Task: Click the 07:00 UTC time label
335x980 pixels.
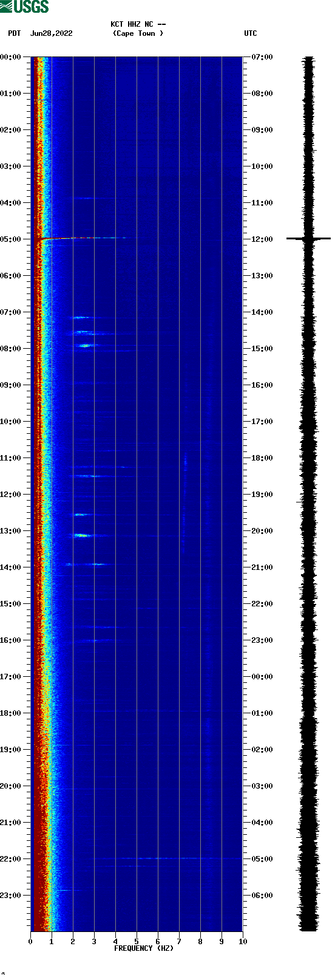Action: (x=262, y=57)
